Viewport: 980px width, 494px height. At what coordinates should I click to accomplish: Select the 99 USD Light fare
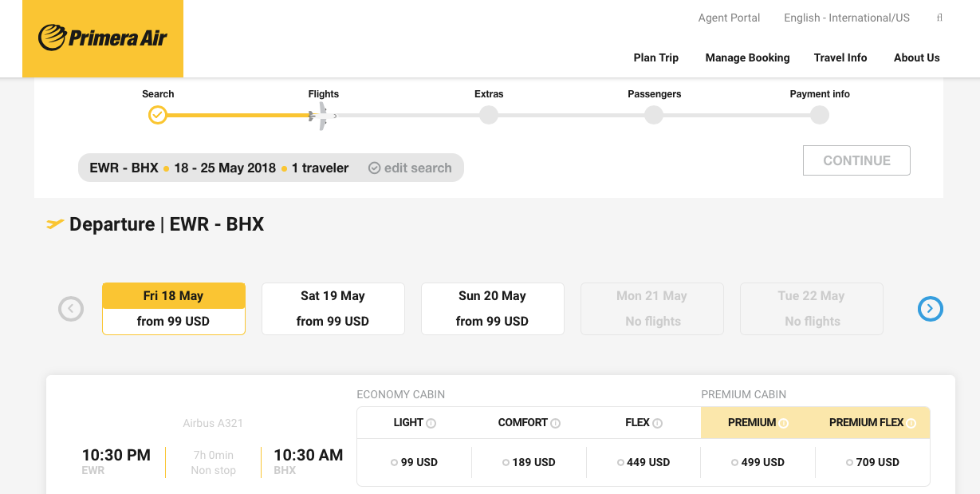414,462
